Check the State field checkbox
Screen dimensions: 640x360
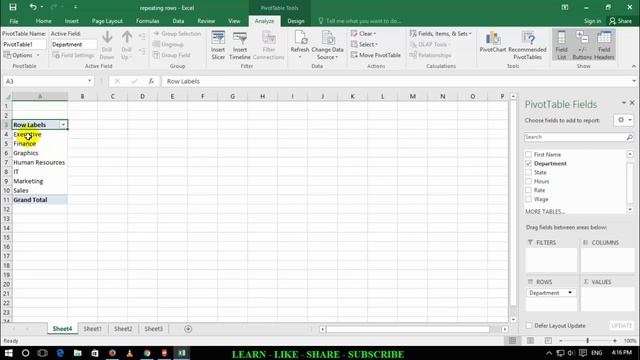pyautogui.click(x=529, y=172)
